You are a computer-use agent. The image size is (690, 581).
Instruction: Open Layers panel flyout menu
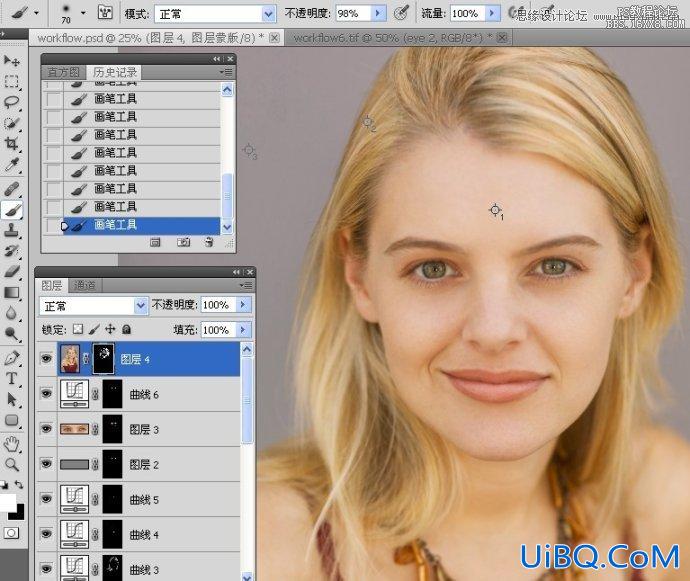click(247, 285)
